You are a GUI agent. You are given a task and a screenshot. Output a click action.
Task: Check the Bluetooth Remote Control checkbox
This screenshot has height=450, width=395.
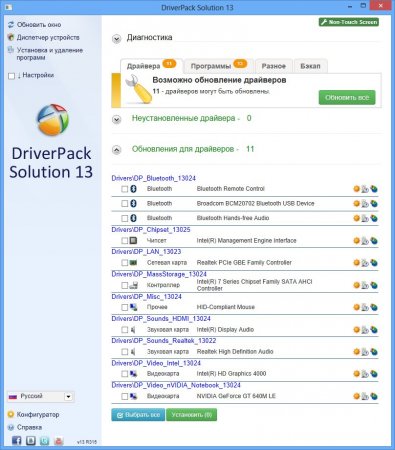(x=124, y=189)
